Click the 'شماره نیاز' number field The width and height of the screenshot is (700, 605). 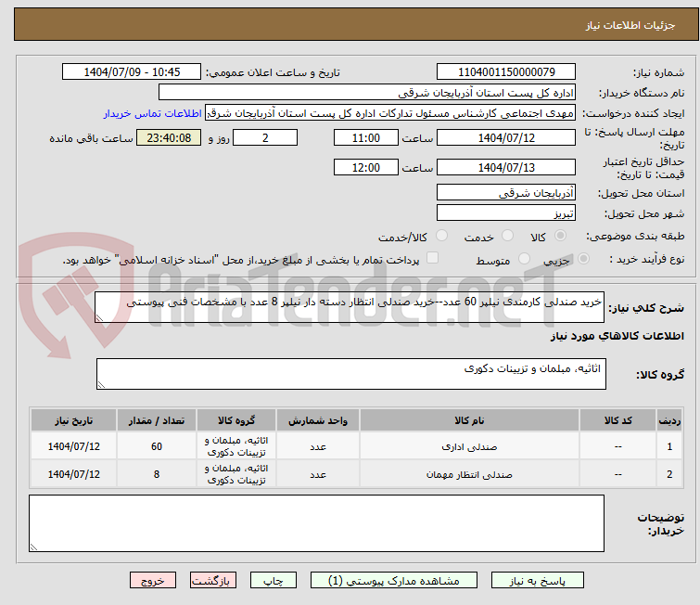click(x=505, y=71)
